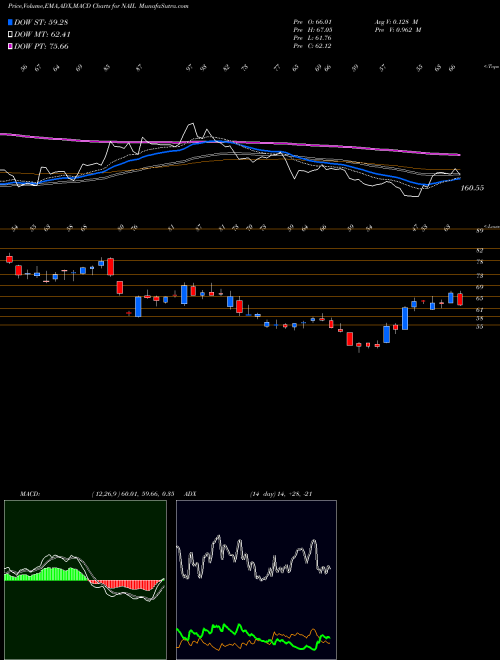Click the tall blue candle rising through the 58 price line
500x660 pixels.
(405, 318)
